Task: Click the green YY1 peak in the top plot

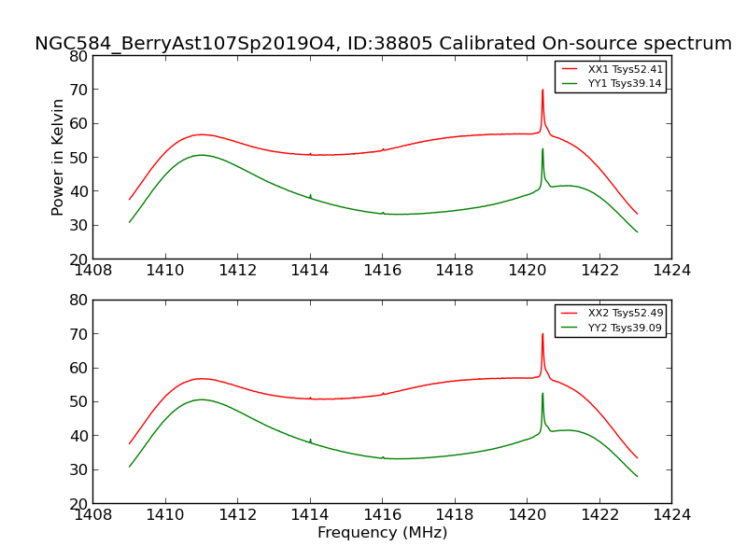Action: pyautogui.click(x=543, y=149)
